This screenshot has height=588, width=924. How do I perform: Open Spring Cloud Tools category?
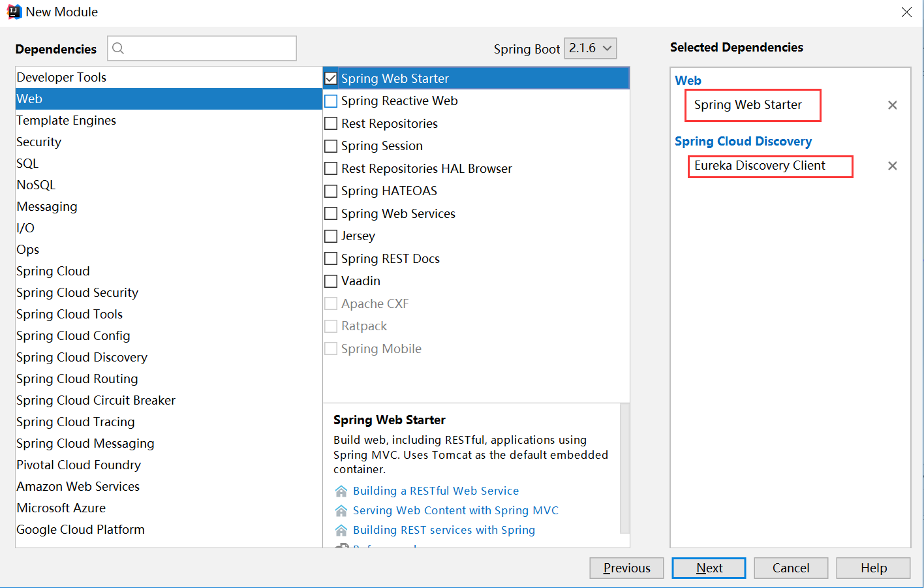tap(168, 314)
